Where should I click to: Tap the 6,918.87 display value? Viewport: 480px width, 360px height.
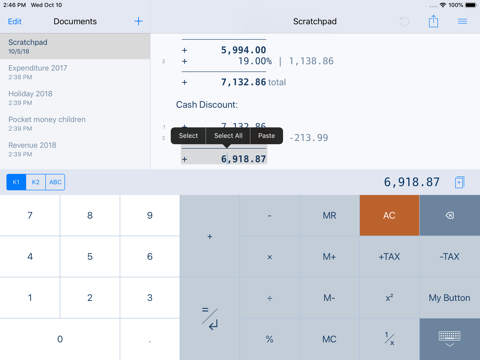point(412,182)
